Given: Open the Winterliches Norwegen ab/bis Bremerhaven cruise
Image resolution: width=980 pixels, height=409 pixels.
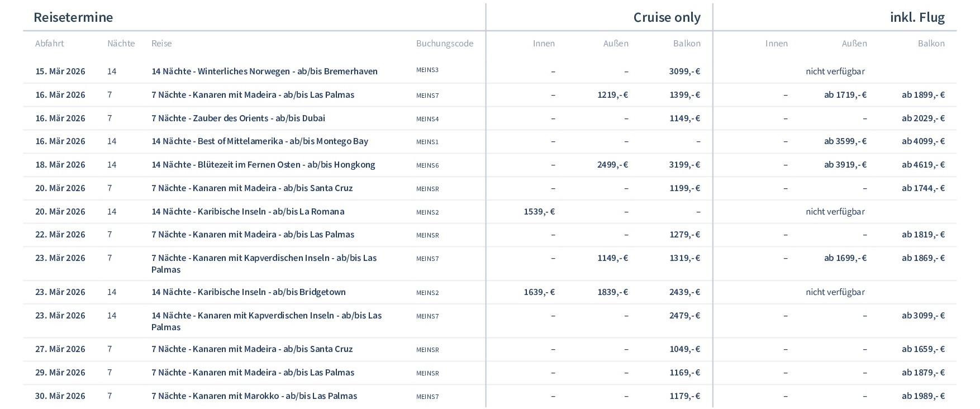Looking at the screenshot, I should point(264,72).
